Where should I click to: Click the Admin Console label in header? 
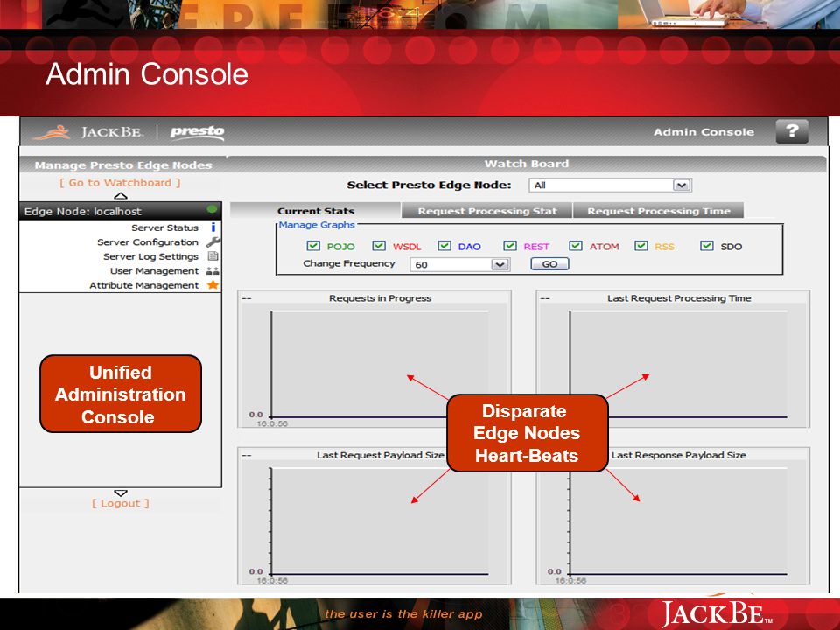[x=703, y=132]
